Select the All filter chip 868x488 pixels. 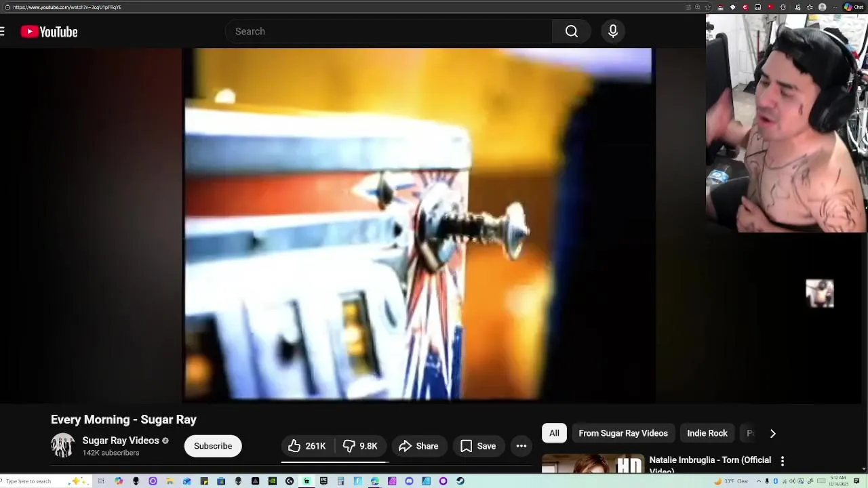(554, 433)
